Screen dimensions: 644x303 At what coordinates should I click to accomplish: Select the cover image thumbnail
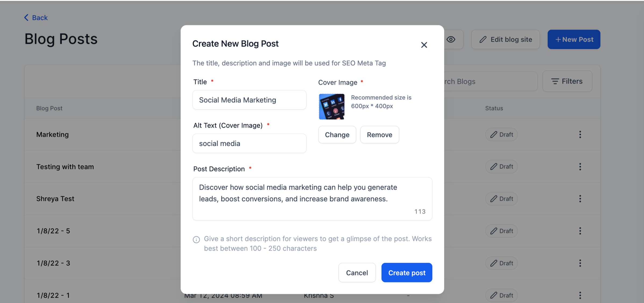click(x=332, y=107)
